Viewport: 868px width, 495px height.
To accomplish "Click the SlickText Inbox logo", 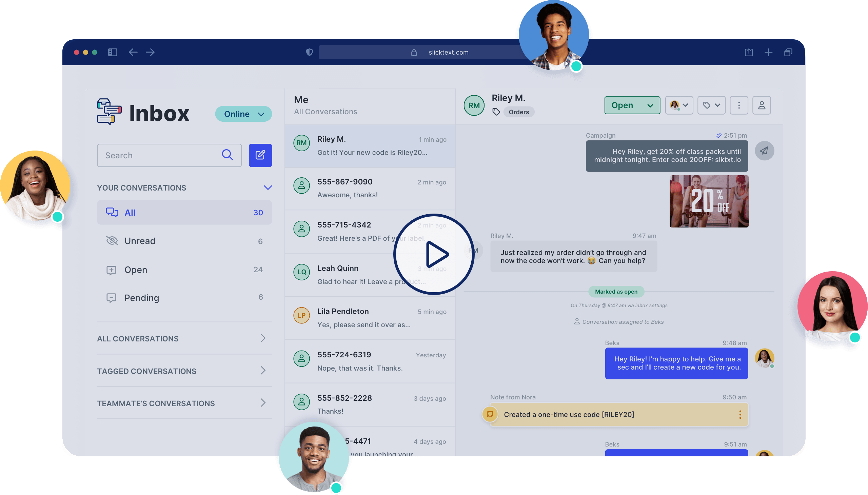I will (109, 112).
